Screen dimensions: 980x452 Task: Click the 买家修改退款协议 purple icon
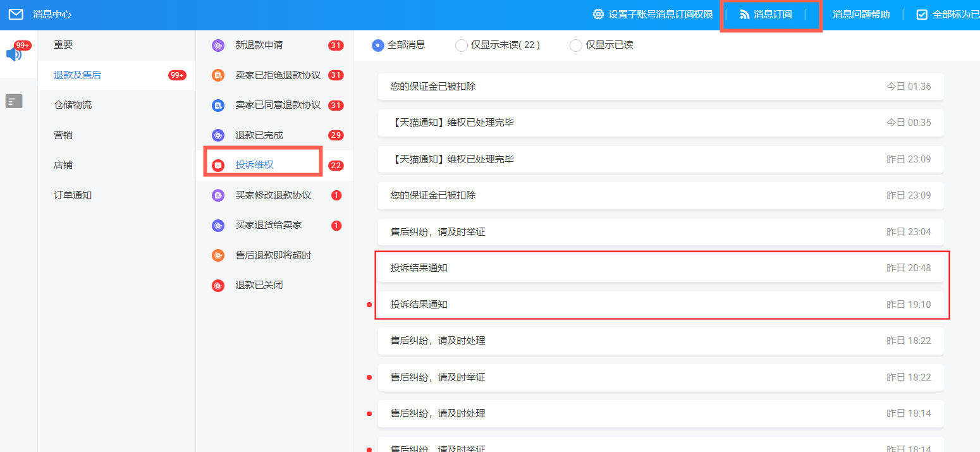[218, 195]
